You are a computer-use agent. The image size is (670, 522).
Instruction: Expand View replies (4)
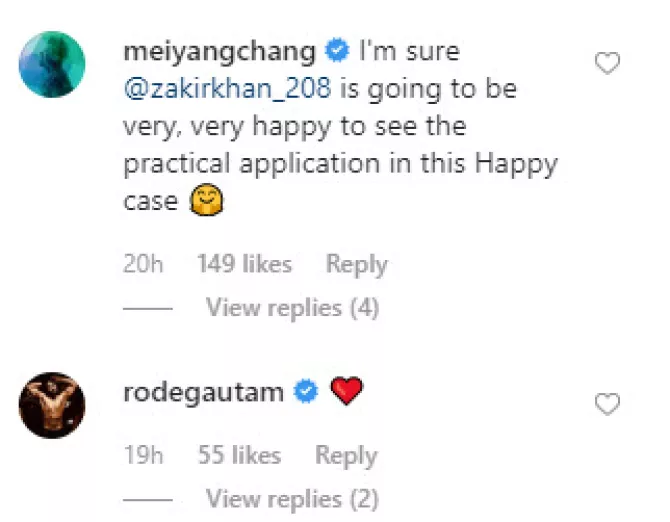click(x=292, y=308)
